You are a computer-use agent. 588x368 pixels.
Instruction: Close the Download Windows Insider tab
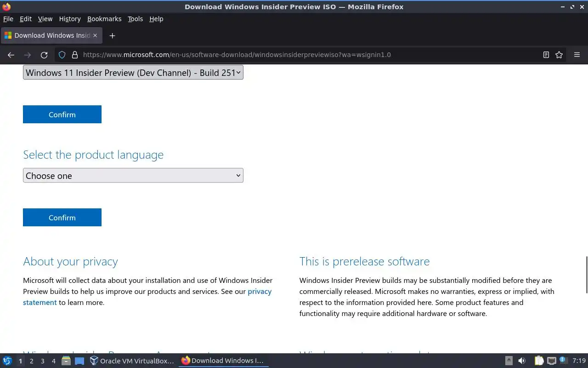click(x=95, y=35)
